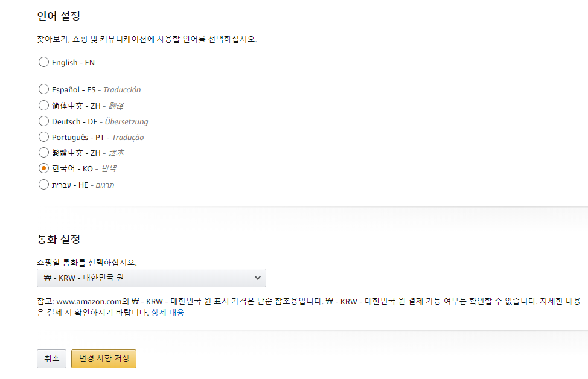Select Português - PT radio button
Screen dimensions: 588x379
coord(43,137)
